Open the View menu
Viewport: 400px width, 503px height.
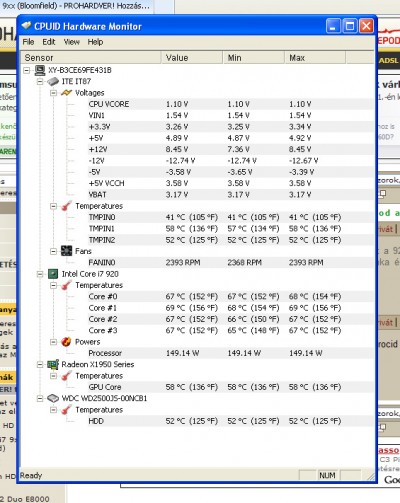[x=72, y=42]
